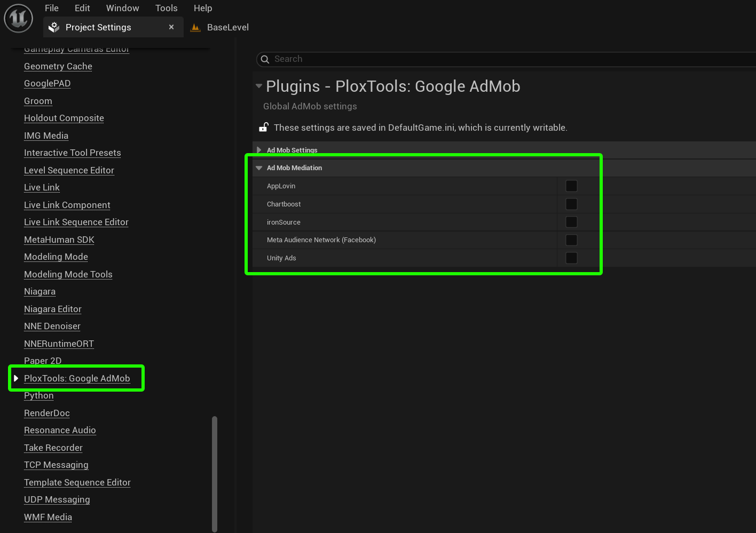Enable the Unity Ads checkbox

coord(571,258)
